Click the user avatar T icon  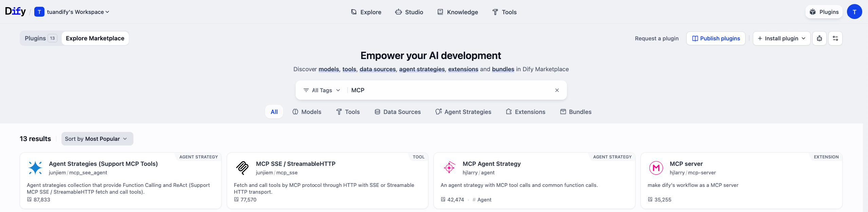(x=854, y=12)
